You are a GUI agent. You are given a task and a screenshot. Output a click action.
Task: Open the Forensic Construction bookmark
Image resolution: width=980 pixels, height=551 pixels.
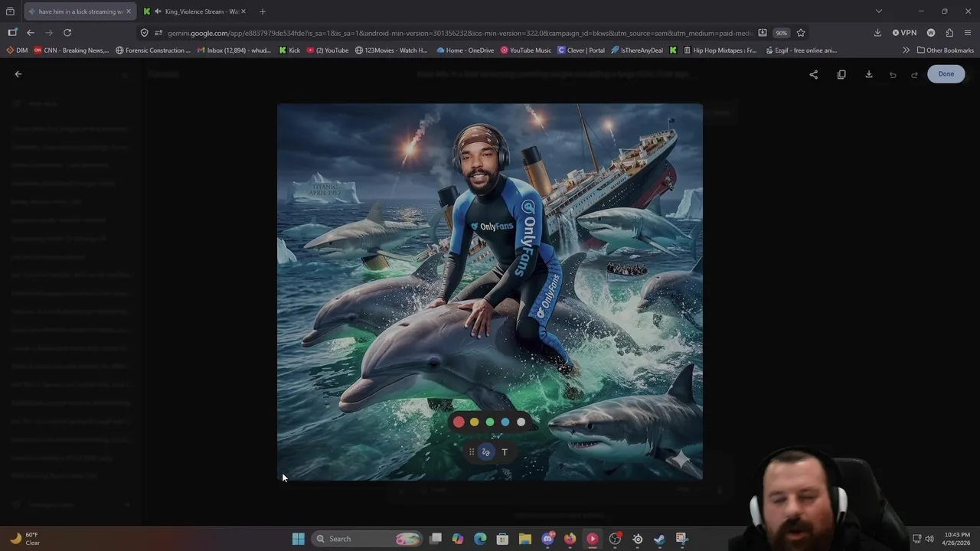153,51
